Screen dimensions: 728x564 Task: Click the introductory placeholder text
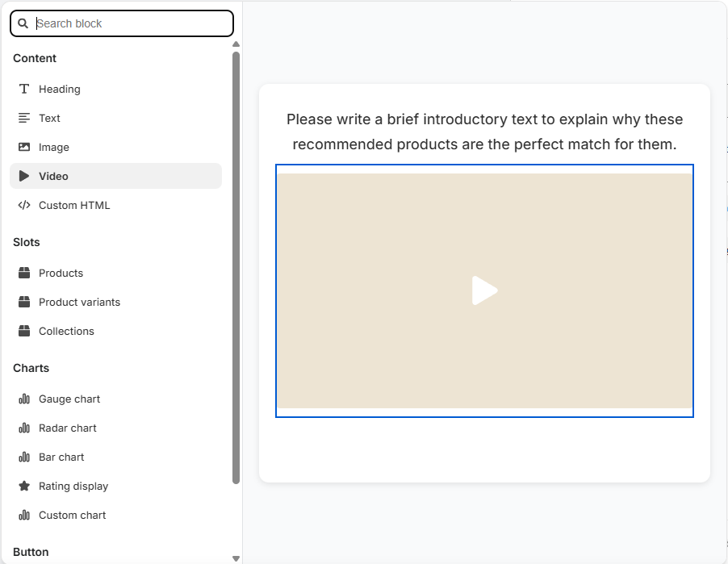pos(484,132)
